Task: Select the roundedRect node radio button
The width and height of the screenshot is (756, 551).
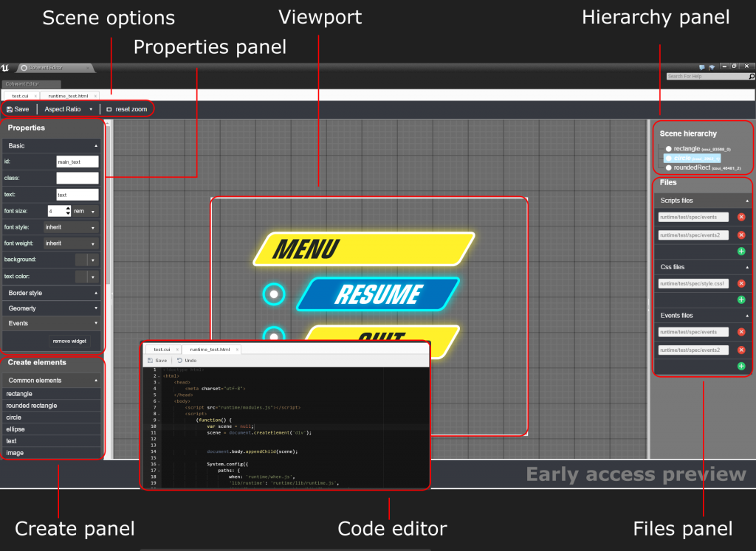Action: point(668,167)
